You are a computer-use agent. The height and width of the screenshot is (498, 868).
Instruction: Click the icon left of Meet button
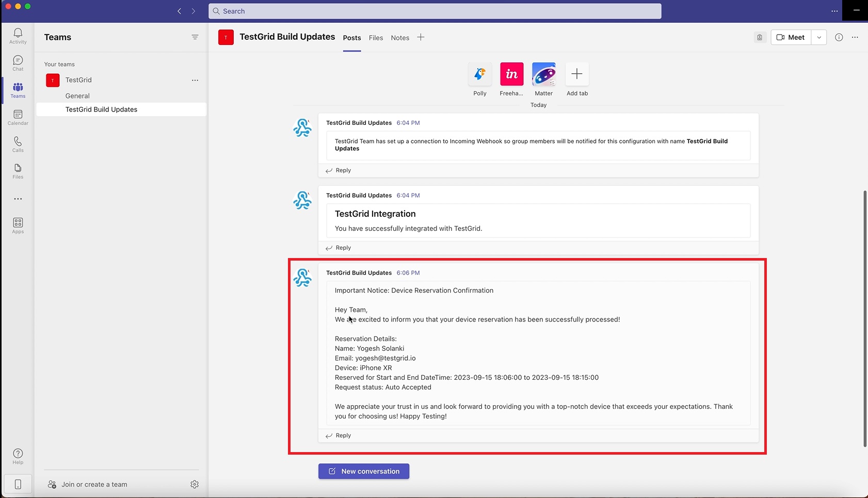point(760,37)
